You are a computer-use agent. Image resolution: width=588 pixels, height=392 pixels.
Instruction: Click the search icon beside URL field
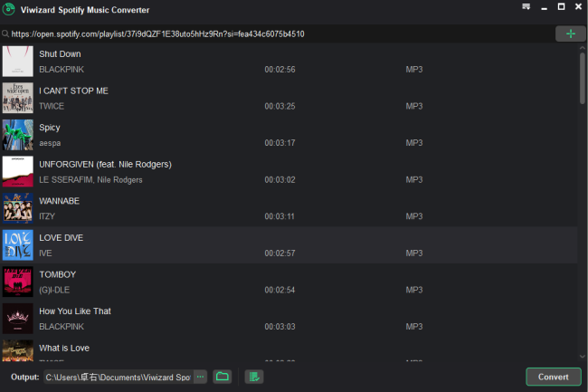coord(5,34)
